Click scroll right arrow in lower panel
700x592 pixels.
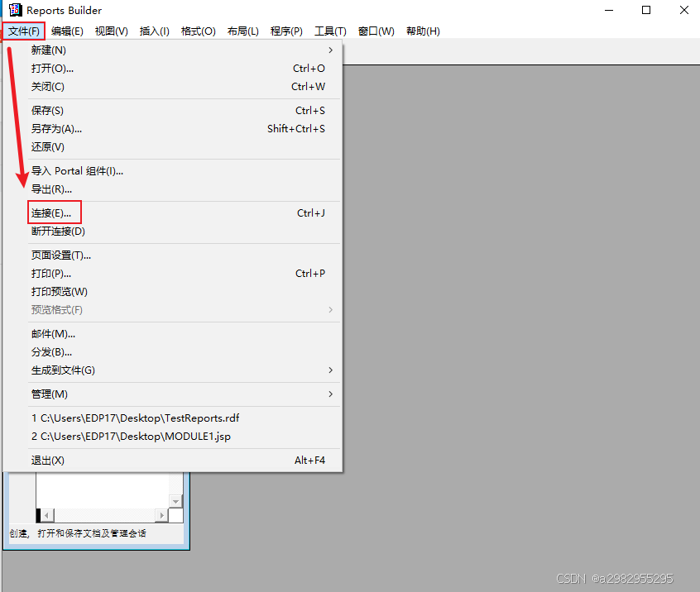click(x=161, y=515)
